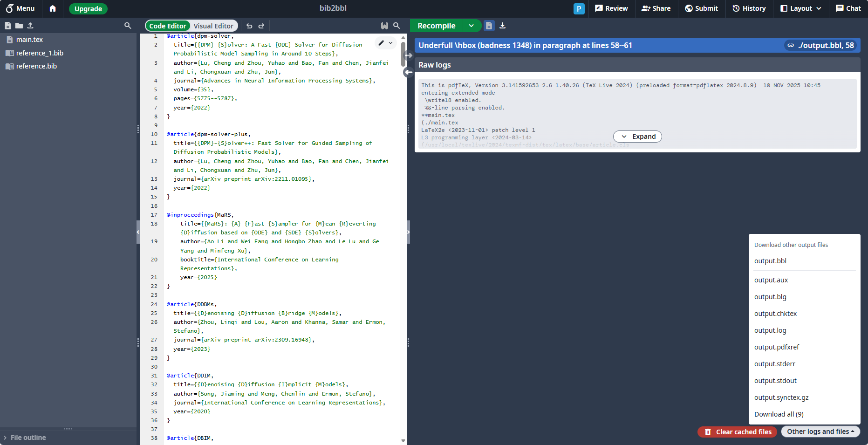Go to home via house icon
The image size is (868, 445).
[53, 8]
